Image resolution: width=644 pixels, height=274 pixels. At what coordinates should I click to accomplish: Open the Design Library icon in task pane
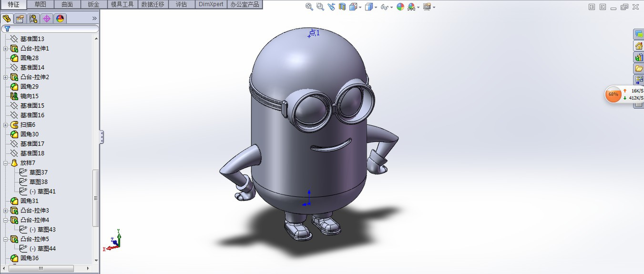[x=639, y=57]
